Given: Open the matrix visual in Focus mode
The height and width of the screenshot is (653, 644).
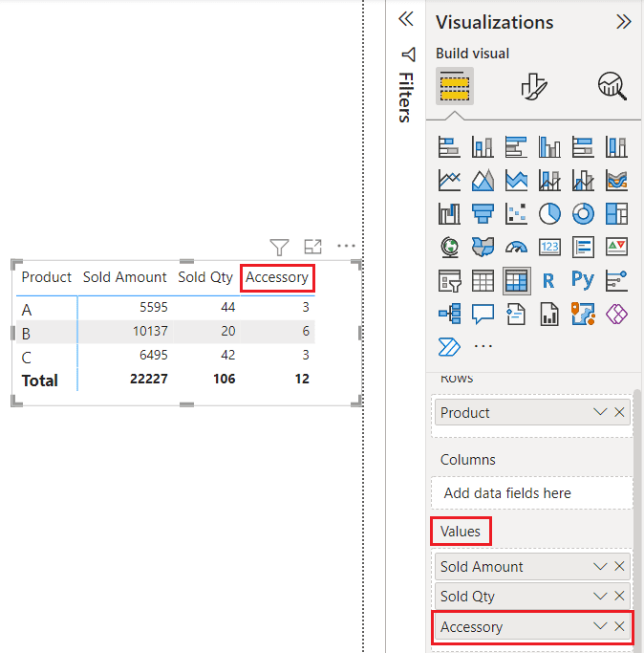Looking at the screenshot, I should [x=312, y=247].
